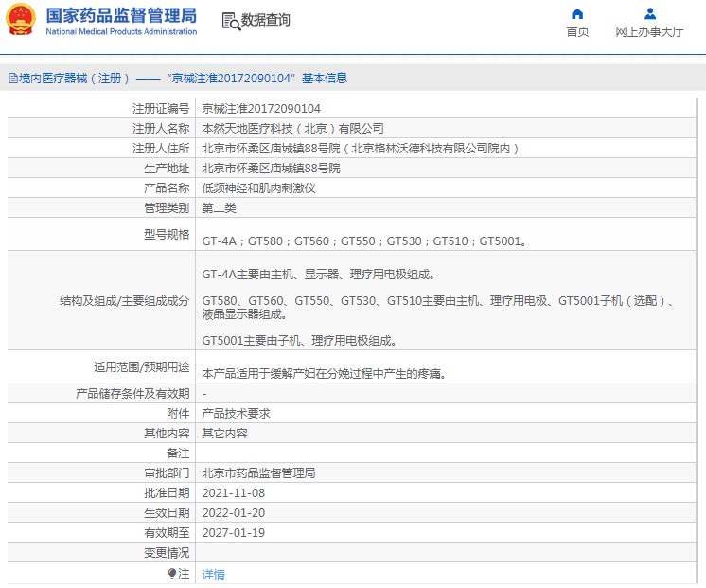Click the 其他内容 label

pyautogui.click(x=167, y=433)
